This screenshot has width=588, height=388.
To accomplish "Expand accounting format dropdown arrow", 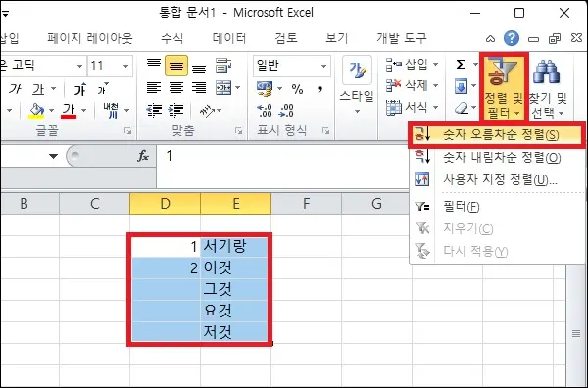I will (x=279, y=89).
